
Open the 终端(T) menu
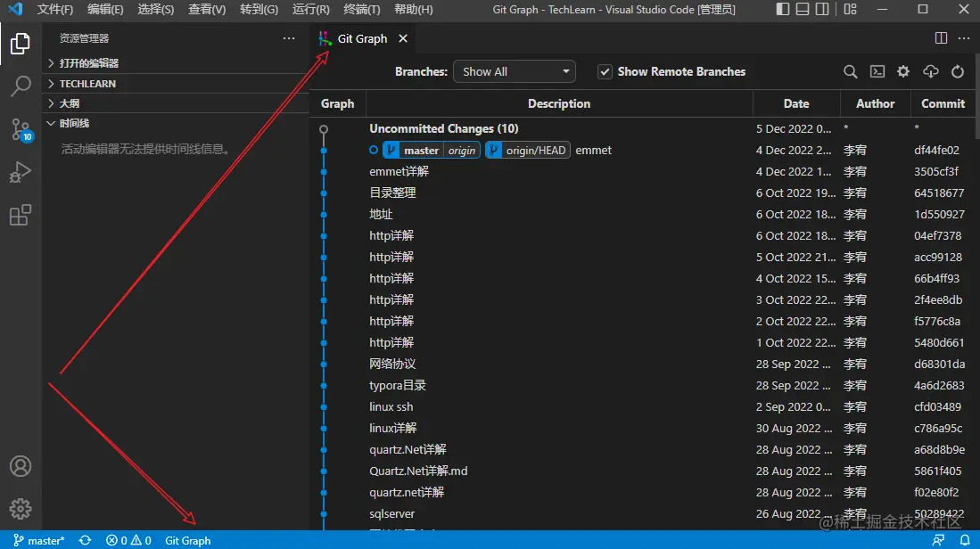click(x=361, y=10)
